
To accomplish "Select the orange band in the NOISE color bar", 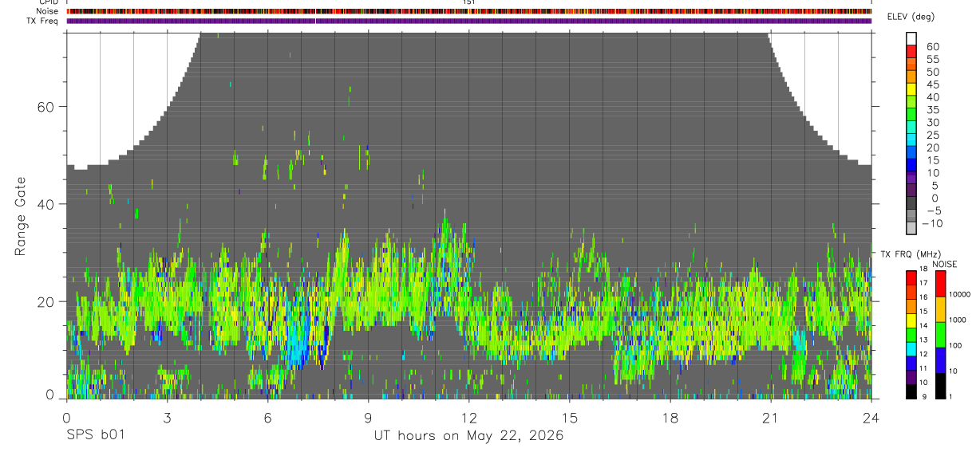I will point(940,309).
